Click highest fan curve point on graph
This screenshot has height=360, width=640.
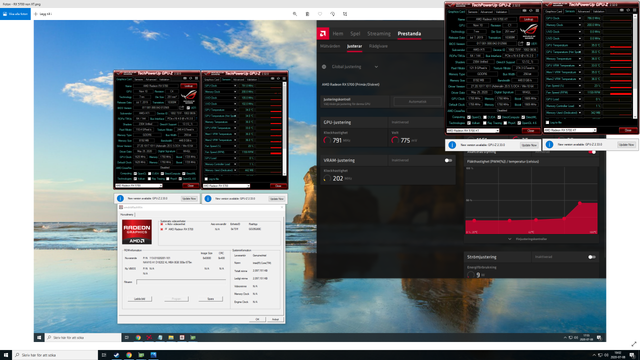point(580,203)
